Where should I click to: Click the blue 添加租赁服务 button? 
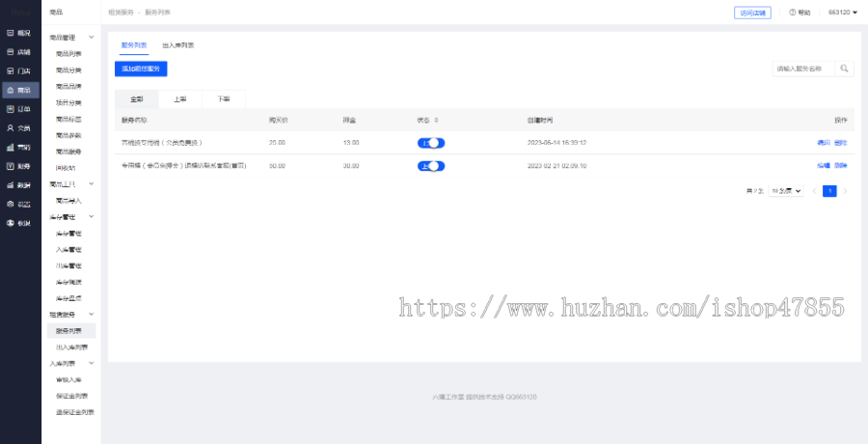click(x=141, y=69)
